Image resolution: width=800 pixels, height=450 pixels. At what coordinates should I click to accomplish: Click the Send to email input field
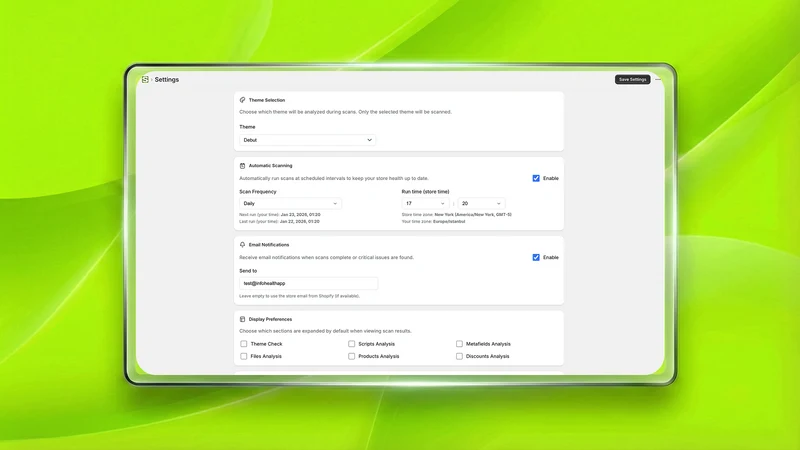tap(309, 283)
